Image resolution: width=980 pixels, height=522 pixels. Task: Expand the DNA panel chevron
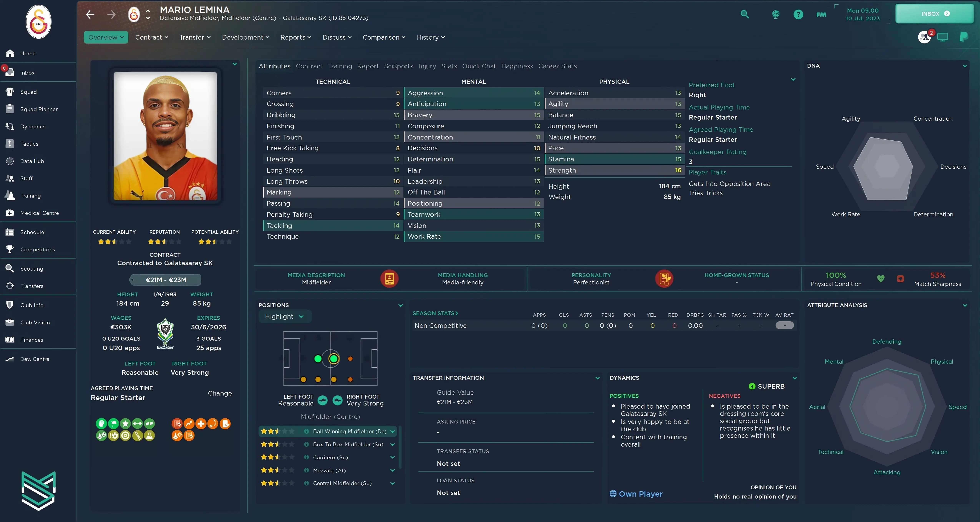coord(965,66)
